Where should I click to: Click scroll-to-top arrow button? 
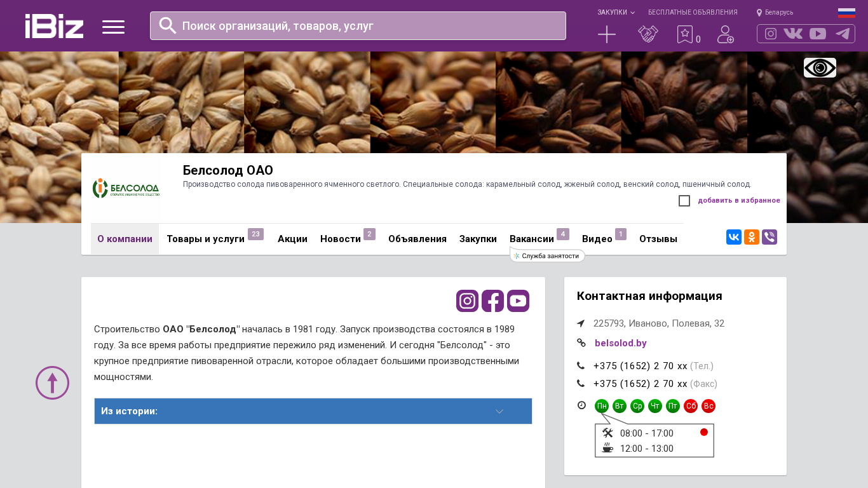coord(52,383)
